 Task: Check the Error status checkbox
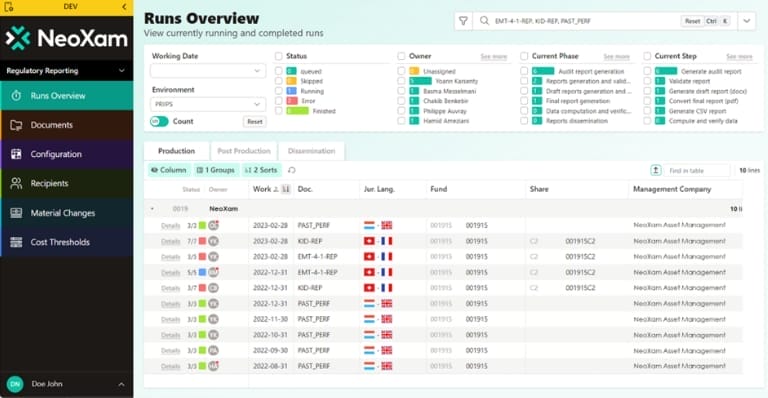pyautogui.click(x=279, y=101)
